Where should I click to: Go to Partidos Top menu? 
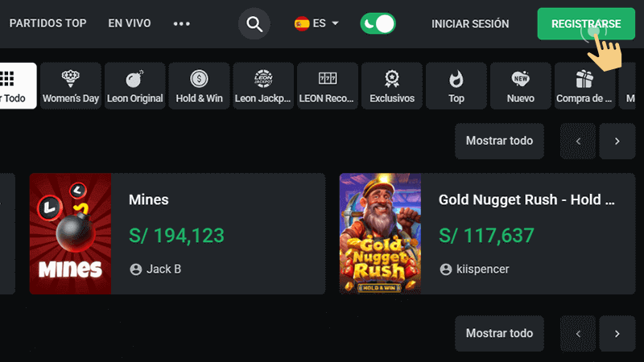click(47, 23)
